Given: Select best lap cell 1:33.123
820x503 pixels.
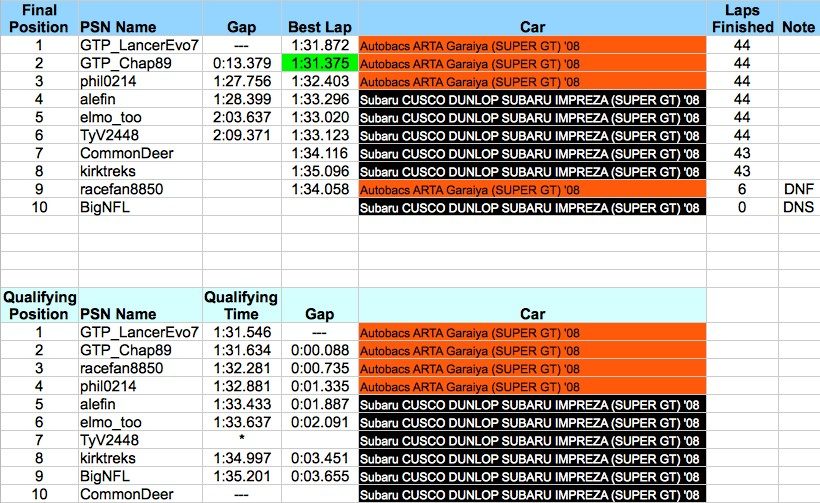Looking at the screenshot, I should 320,135.
